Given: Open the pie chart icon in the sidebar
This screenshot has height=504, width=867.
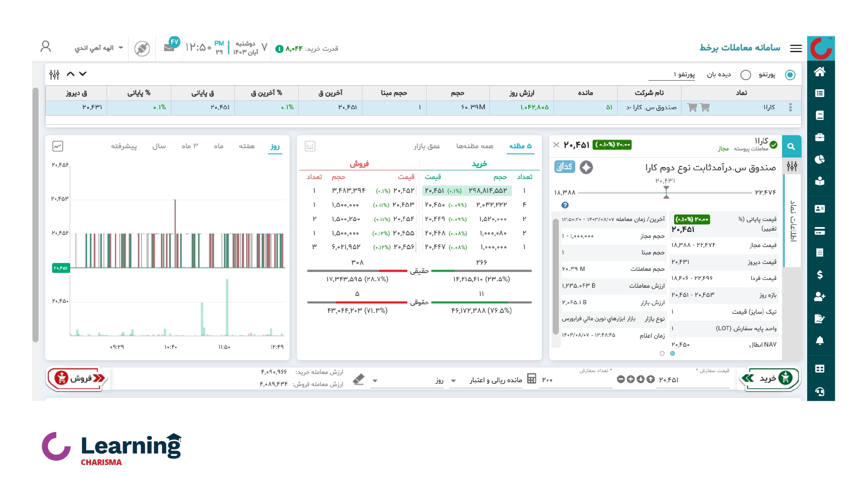Looking at the screenshot, I should point(819,159).
